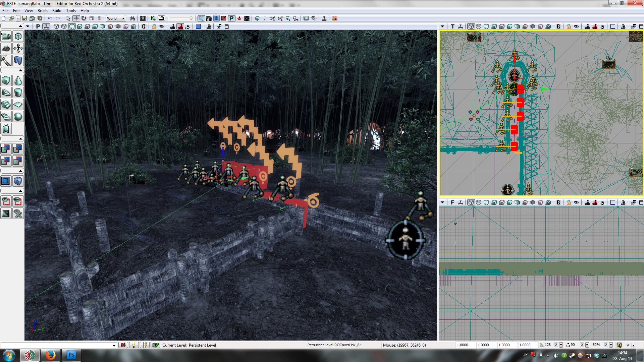Open Find Actors binoculars tool

pos(132,18)
